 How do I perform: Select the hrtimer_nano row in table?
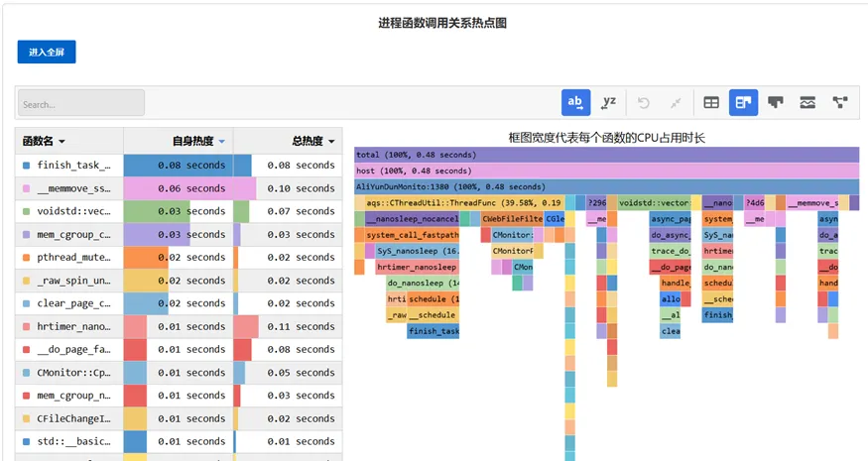click(179, 326)
